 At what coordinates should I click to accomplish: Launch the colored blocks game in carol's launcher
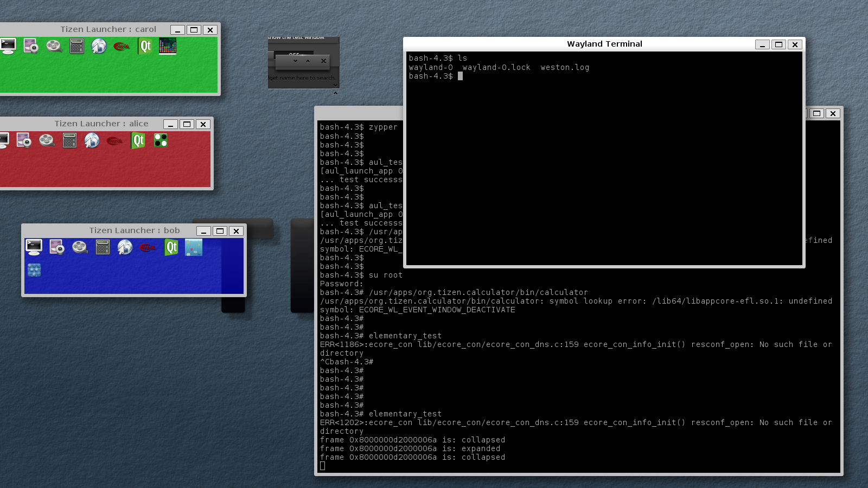pyautogui.click(x=168, y=46)
